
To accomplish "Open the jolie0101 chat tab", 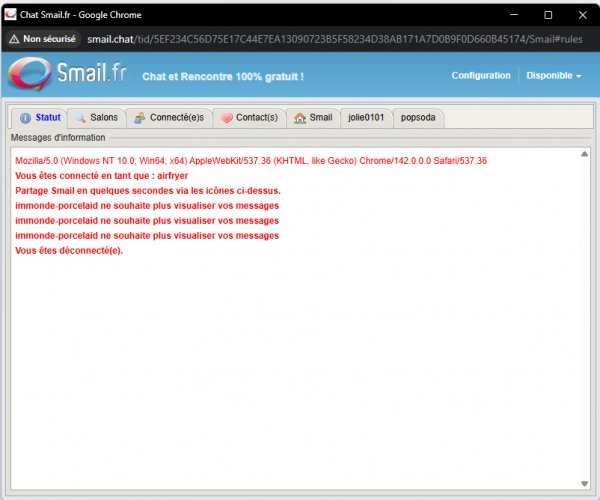I will coord(365,118).
